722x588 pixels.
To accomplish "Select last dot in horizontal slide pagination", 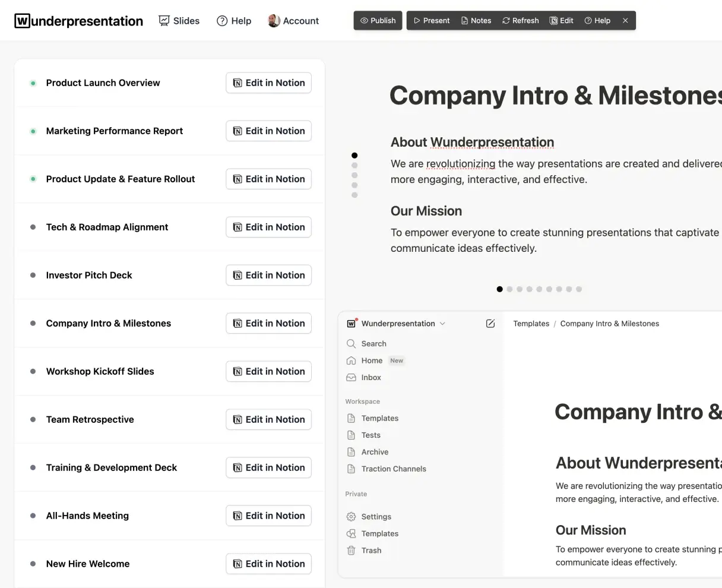I will [579, 289].
